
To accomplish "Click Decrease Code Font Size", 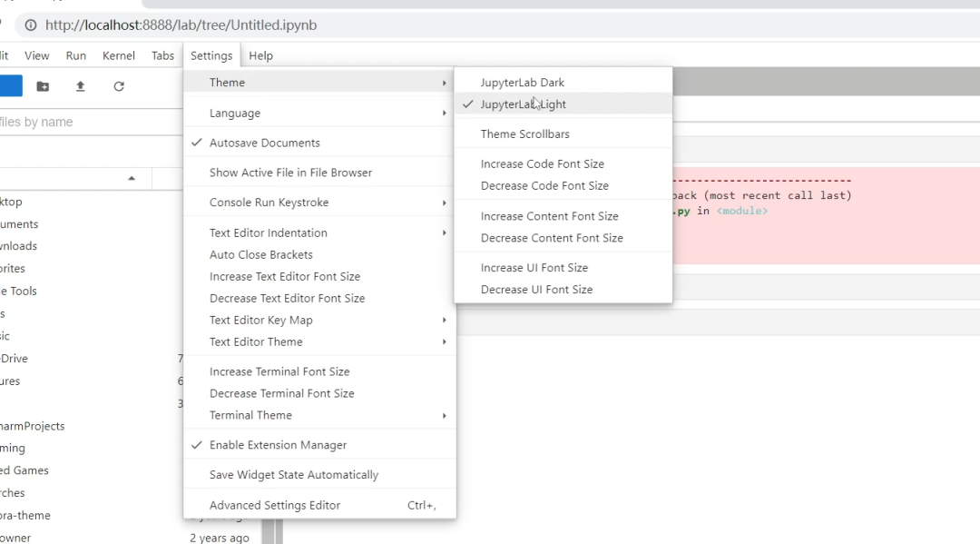I will 563,185.
